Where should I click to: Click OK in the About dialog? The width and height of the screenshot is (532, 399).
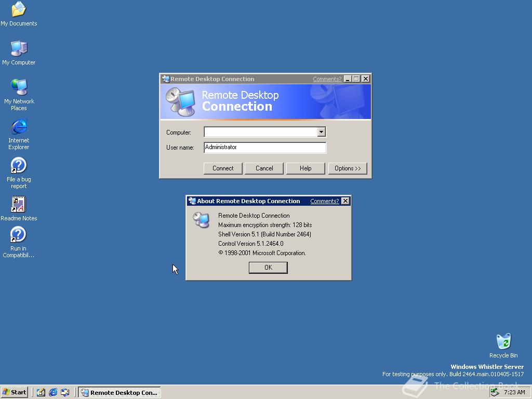click(268, 268)
